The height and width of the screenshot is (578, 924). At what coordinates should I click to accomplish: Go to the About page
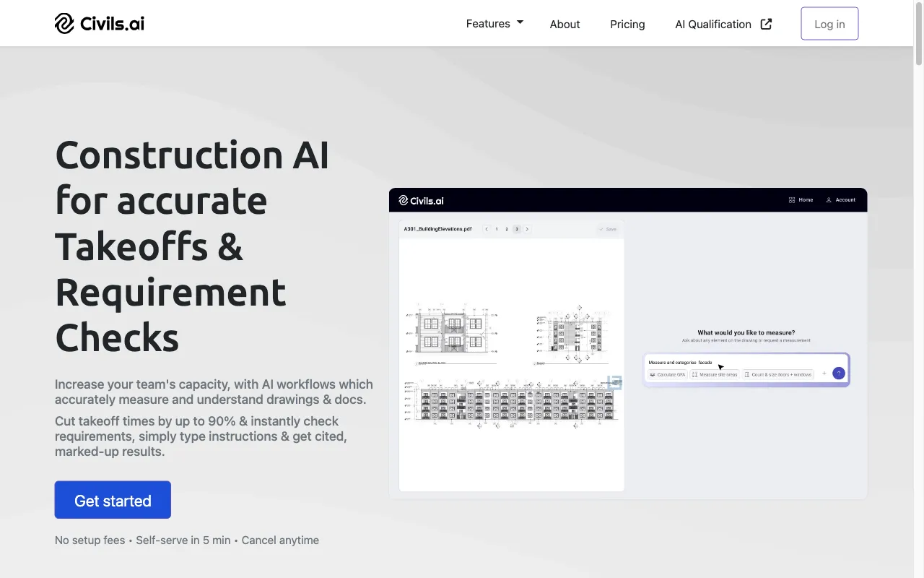click(565, 24)
